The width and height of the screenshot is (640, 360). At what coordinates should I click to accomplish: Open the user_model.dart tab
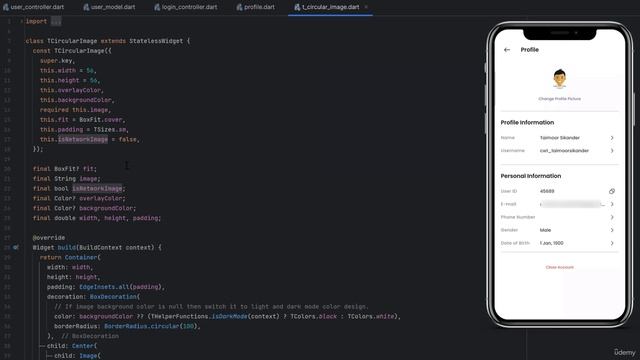click(109, 7)
